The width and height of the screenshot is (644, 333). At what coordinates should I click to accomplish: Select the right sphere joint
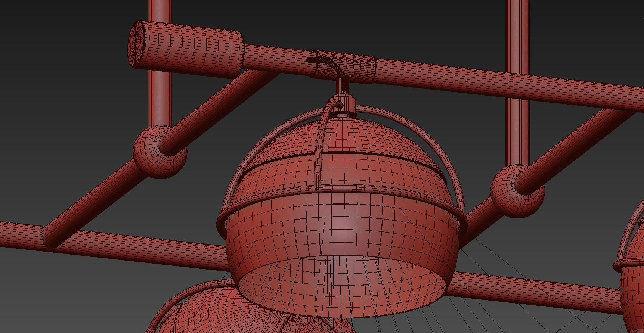[517, 191]
